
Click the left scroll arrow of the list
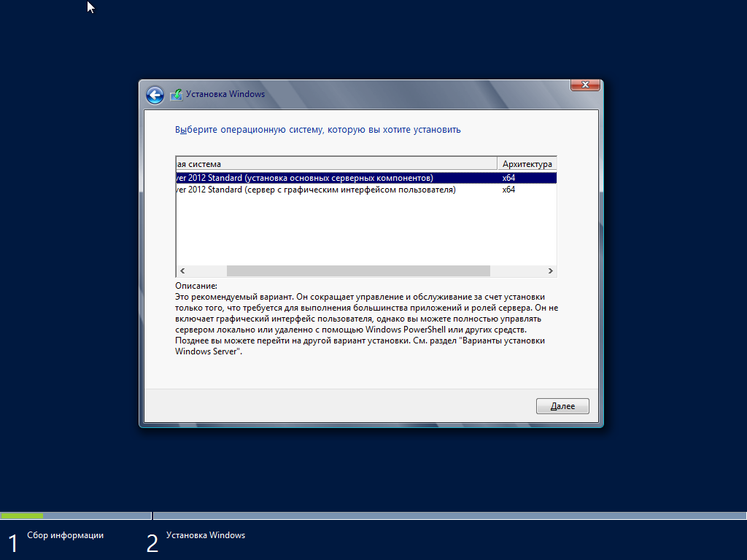tap(182, 271)
